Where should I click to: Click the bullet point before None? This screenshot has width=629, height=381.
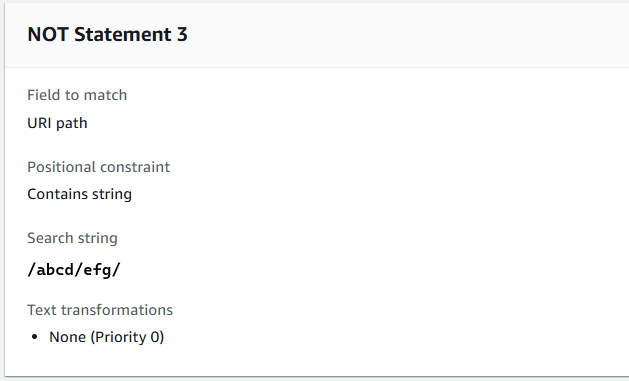point(34,337)
